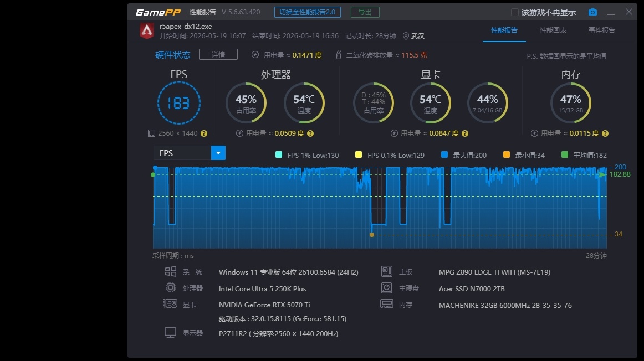644x361 pixels.
Task: Click the 0.1471 度 power value
Action: click(307, 55)
